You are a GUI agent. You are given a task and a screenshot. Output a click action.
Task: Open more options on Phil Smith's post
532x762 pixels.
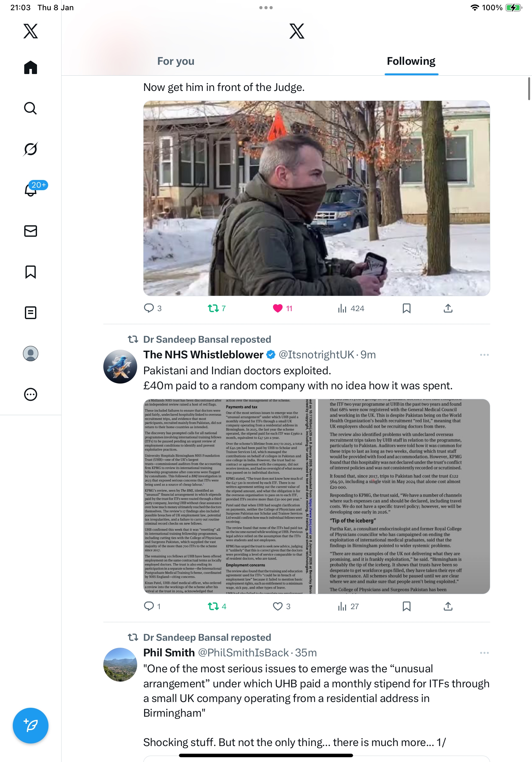click(484, 653)
